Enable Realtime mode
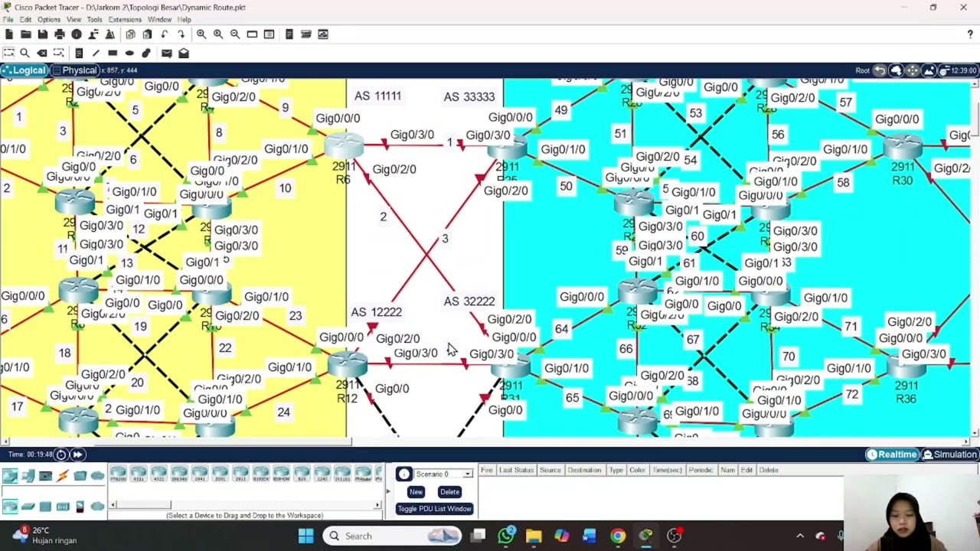Image resolution: width=980 pixels, height=551 pixels. click(891, 455)
